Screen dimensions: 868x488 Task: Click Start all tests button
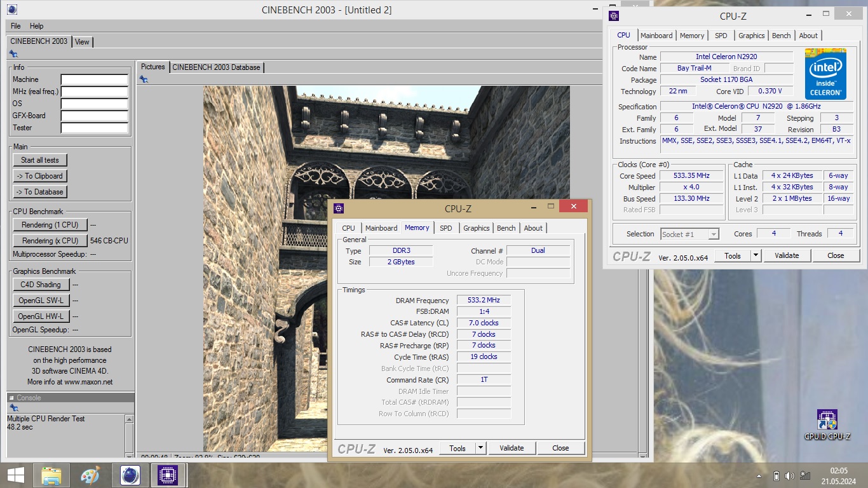(40, 160)
